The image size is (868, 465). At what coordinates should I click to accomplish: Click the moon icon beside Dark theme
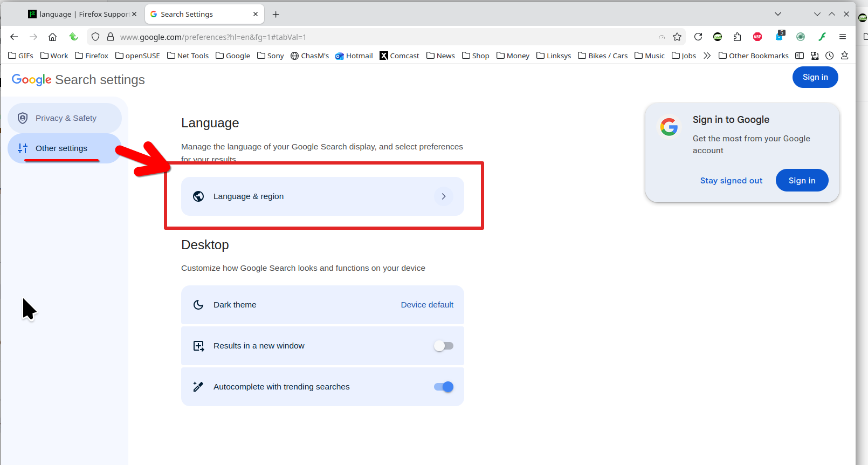tap(198, 305)
